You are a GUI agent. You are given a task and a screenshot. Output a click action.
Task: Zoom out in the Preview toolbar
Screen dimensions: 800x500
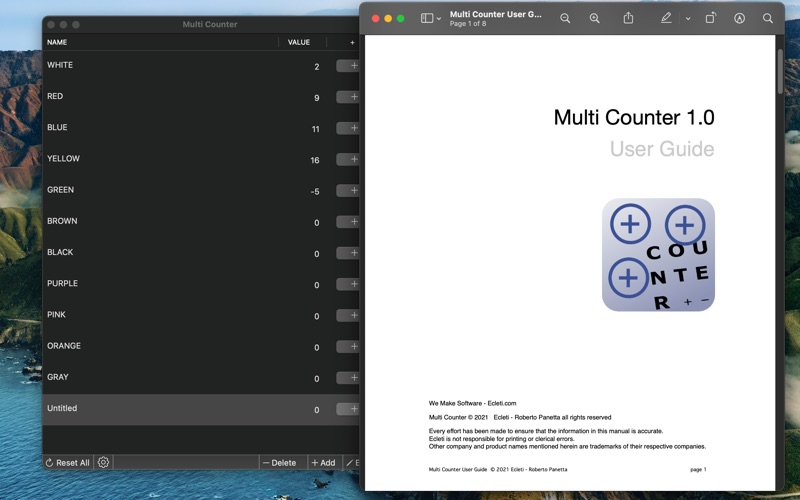click(x=565, y=18)
